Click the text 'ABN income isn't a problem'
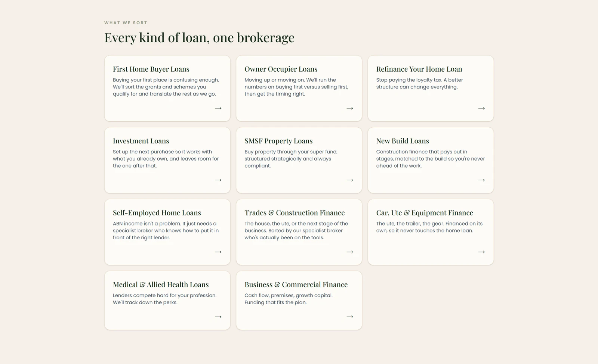 pyautogui.click(x=147, y=224)
